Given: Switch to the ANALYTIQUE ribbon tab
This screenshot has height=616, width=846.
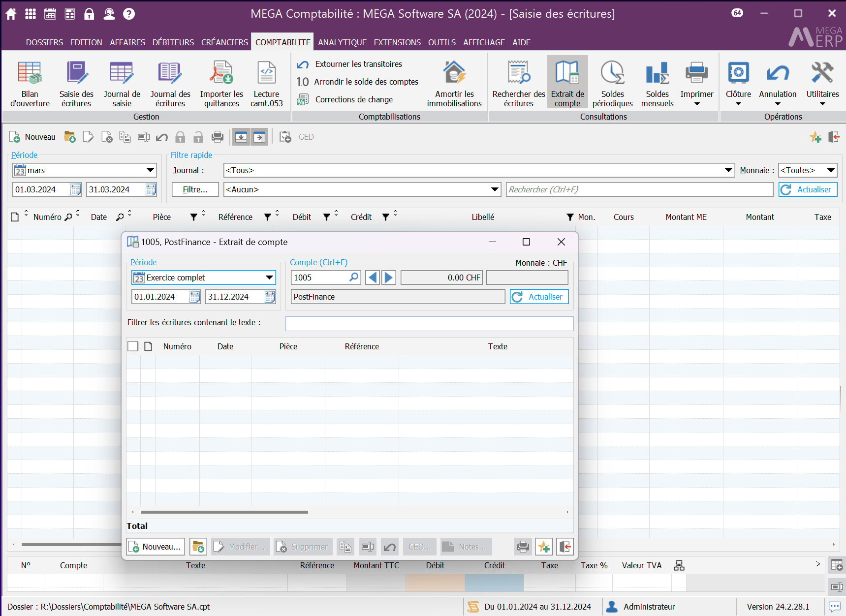Looking at the screenshot, I should [x=342, y=42].
